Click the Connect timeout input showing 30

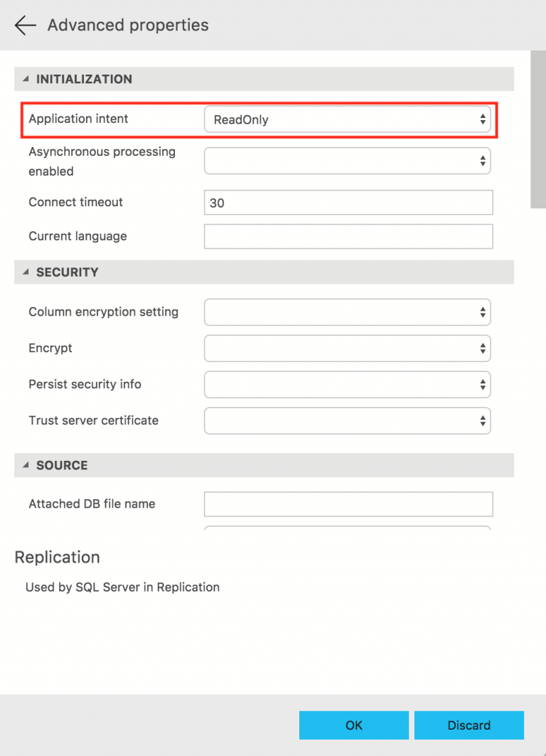(x=348, y=202)
